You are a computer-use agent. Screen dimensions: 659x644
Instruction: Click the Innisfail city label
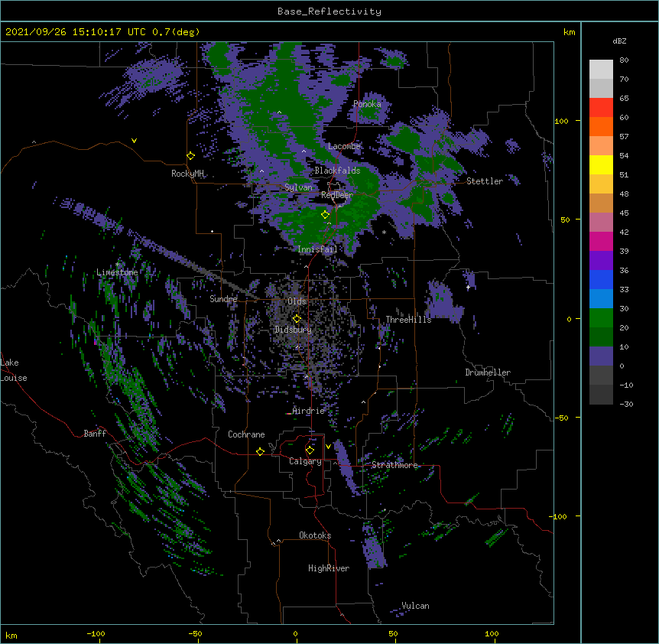pos(317,249)
